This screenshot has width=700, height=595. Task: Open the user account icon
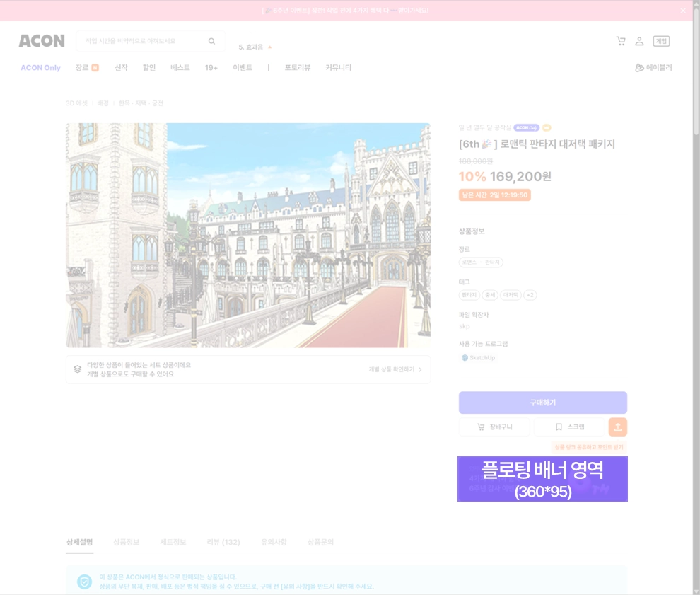[x=639, y=41]
